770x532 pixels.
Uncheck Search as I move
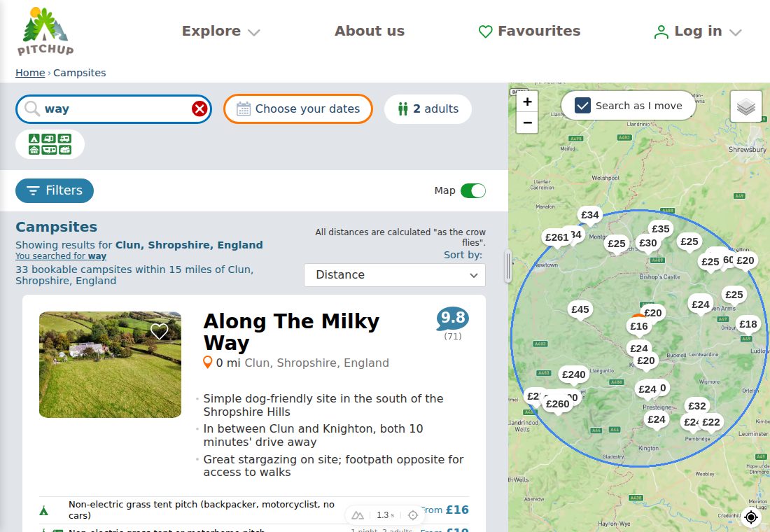pos(582,106)
